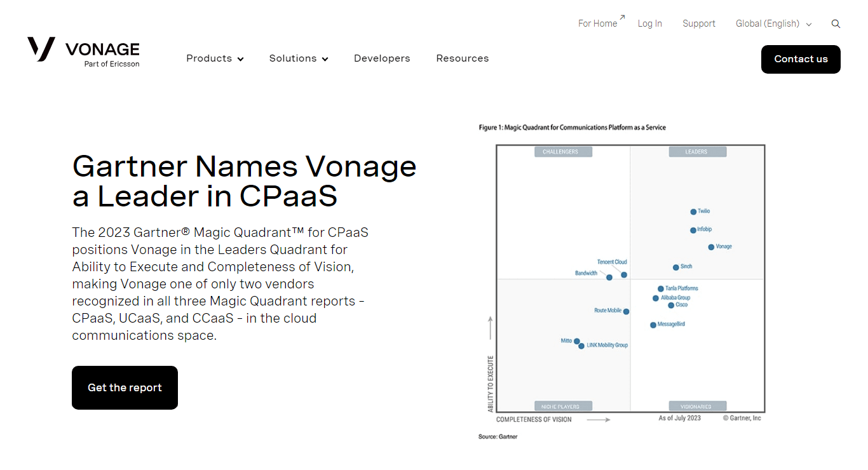Image resolution: width=868 pixels, height=470 pixels.
Task: Click the external link arrow beside For Home
Action: point(621,18)
